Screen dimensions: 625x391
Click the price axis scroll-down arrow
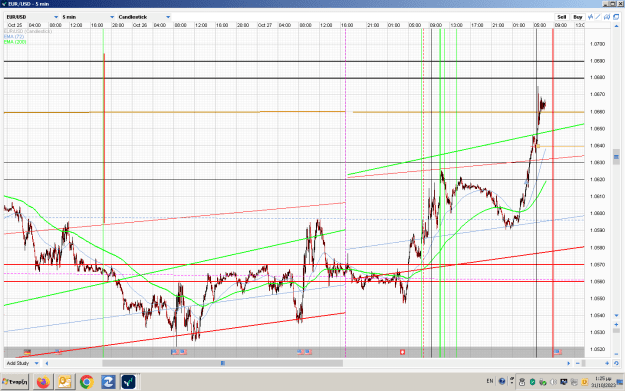coord(616,316)
